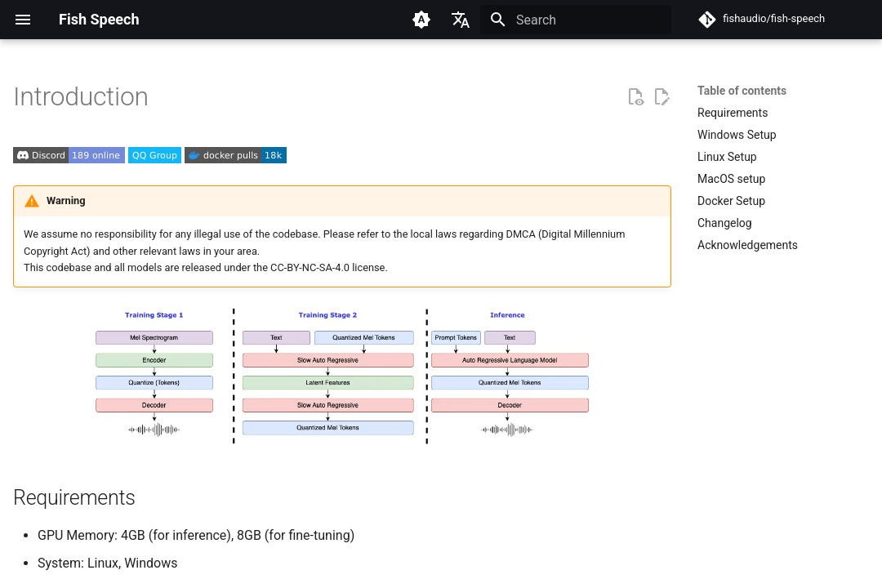Toggle the light/dark color scheme icon
This screenshot has width=882, height=588.
coord(421,20)
